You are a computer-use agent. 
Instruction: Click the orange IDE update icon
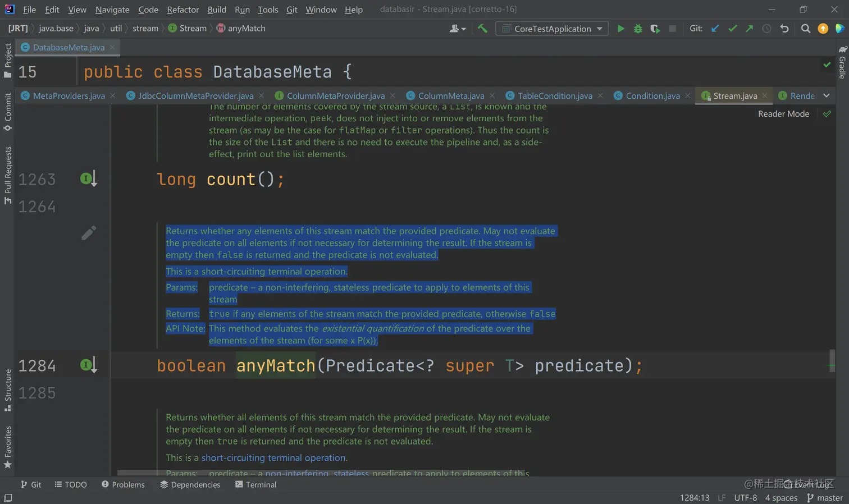823,29
